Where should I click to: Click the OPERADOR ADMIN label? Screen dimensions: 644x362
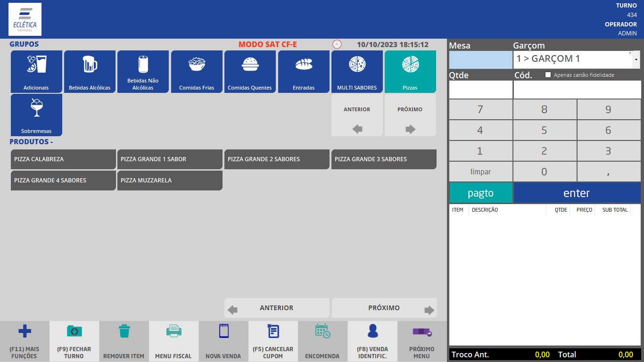(x=621, y=29)
